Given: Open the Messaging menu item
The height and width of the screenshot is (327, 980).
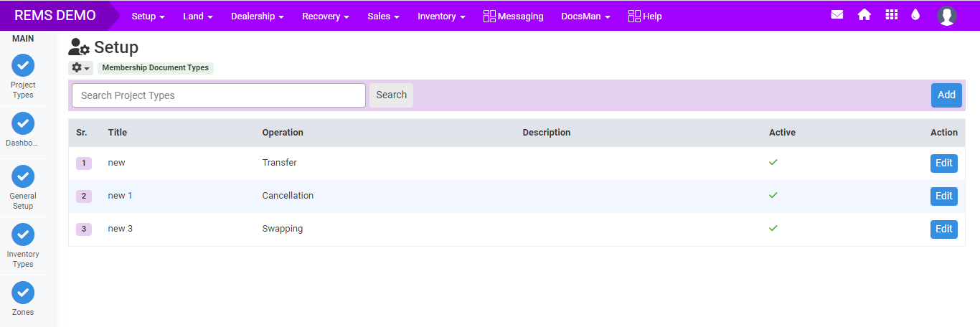Looking at the screenshot, I should (513, 16).
